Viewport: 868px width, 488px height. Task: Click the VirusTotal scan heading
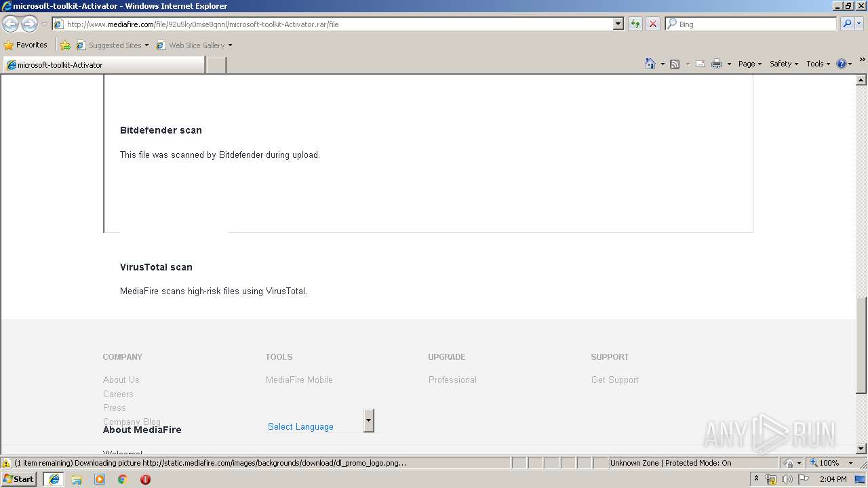tap(156, 267)
